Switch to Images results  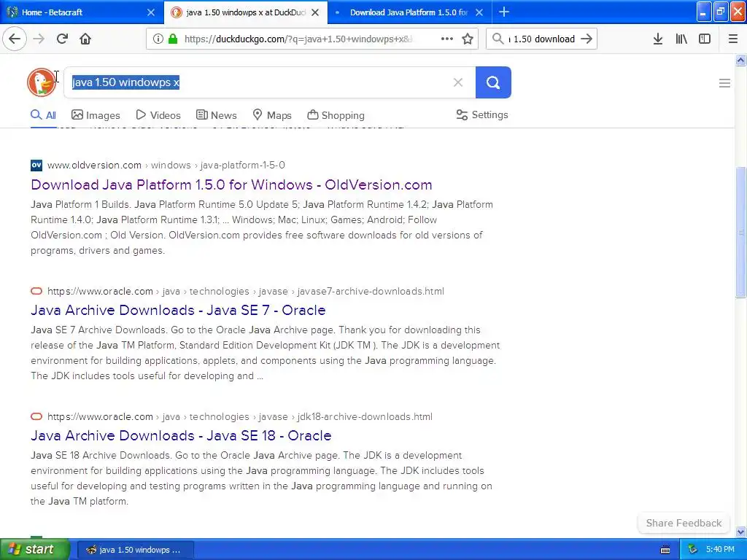coord(96,115)
